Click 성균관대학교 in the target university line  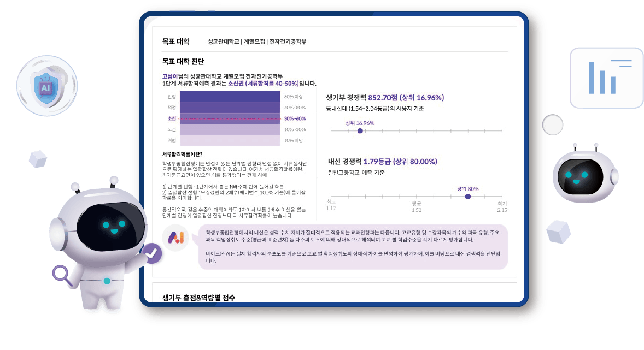tap(224, 41)
